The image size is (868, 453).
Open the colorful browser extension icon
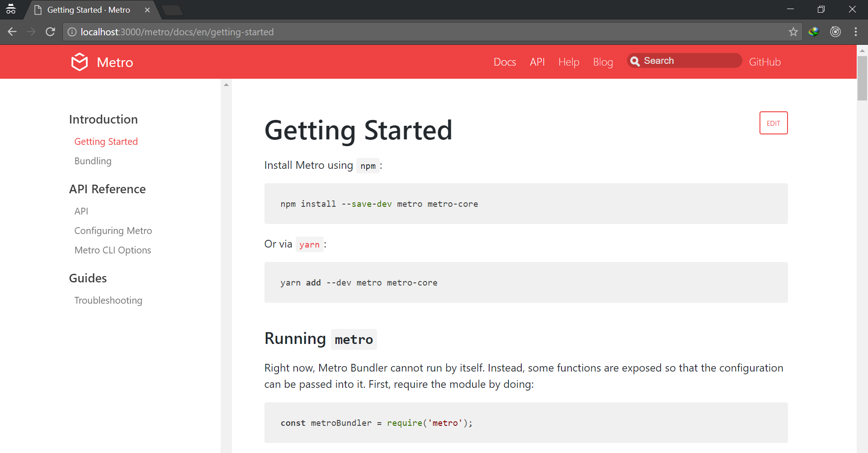[814, 32]
